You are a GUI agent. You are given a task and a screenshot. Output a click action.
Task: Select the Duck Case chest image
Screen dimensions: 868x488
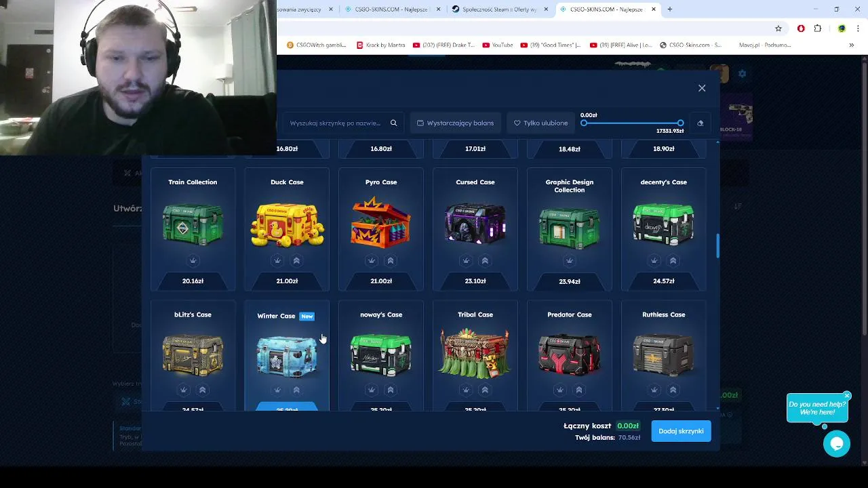coord(287,224)
